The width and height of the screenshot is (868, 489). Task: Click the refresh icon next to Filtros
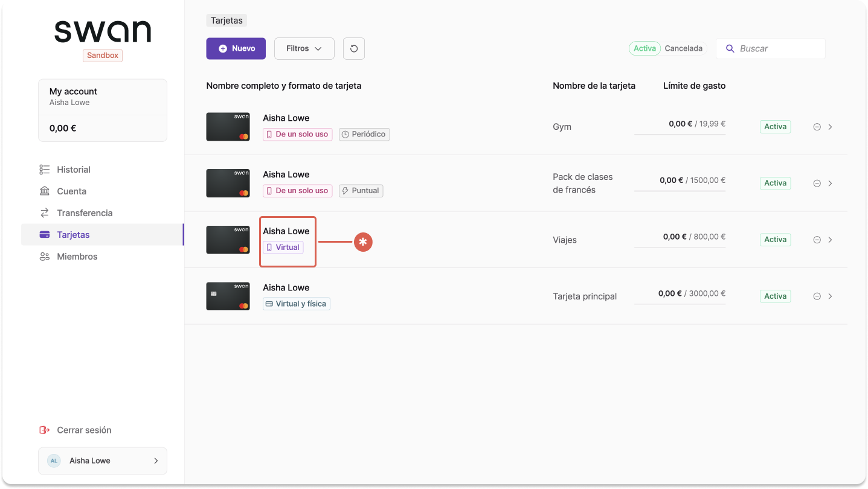point(354,49)
